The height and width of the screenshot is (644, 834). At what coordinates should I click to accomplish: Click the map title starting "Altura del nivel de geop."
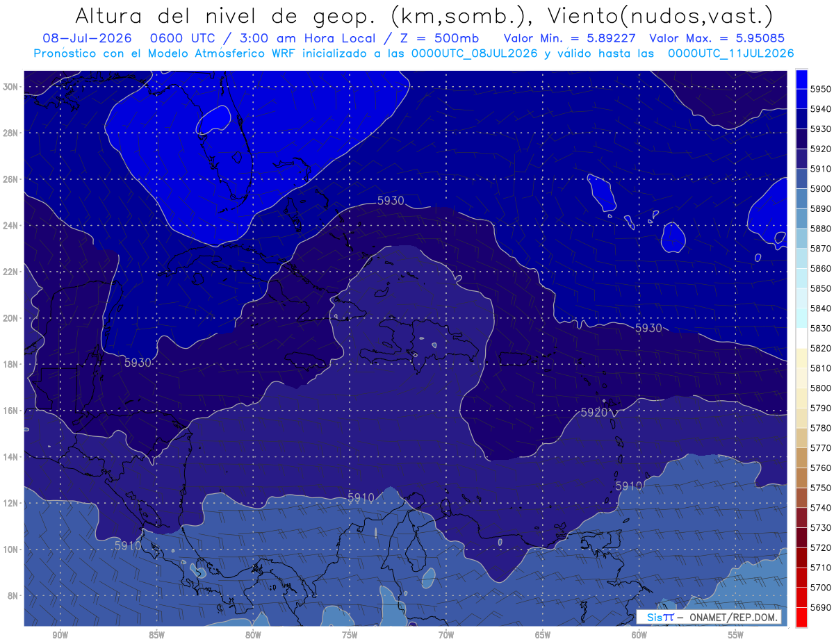pos(423,15)
